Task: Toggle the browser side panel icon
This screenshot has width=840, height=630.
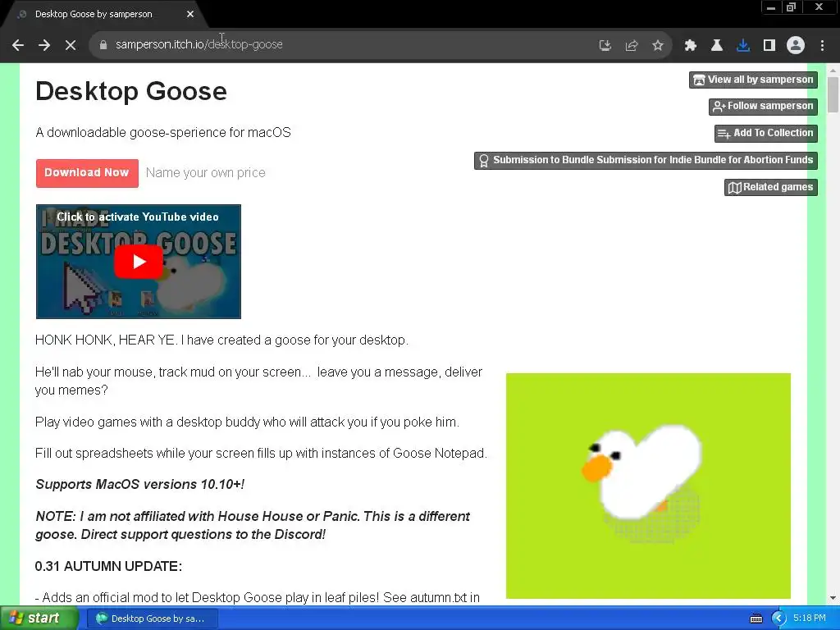Action: tap(769, 46)
